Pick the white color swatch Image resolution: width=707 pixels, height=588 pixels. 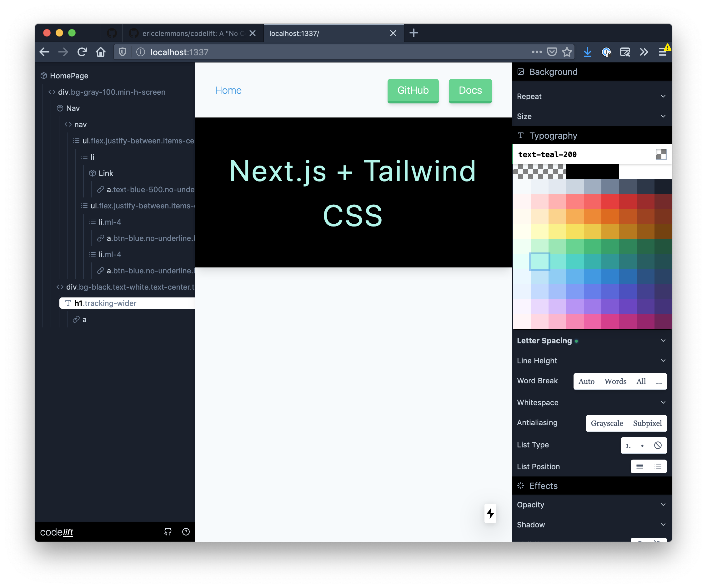coord(645,172)
